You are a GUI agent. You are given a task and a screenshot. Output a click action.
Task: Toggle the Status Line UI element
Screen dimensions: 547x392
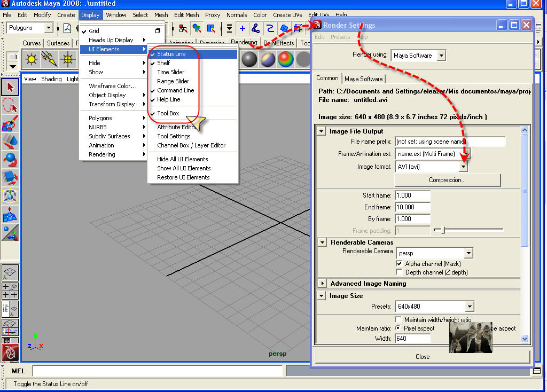(x=193, y=54)
